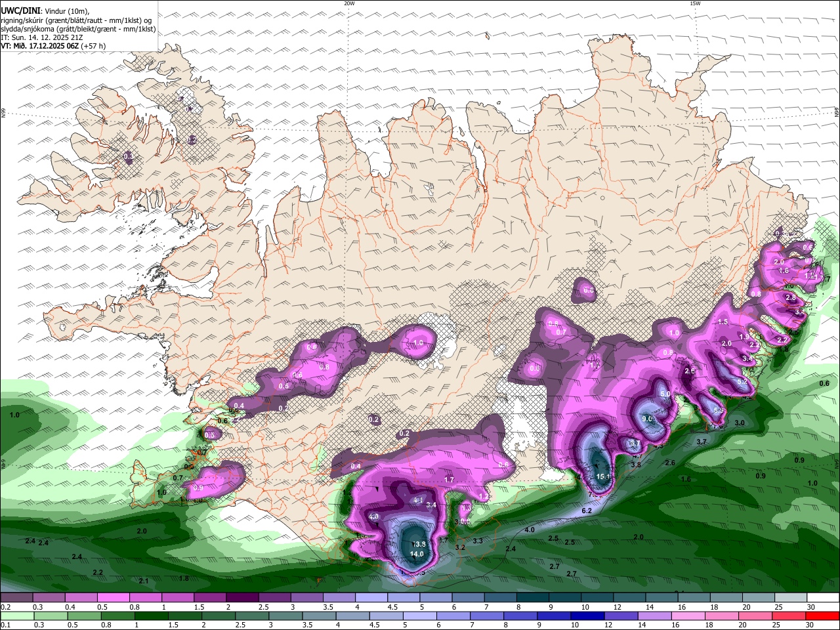Click the '1.8' rain value near the bottom left
This screenshot has width=840, height=630.
pyautogui.click(x=184, y=578)
